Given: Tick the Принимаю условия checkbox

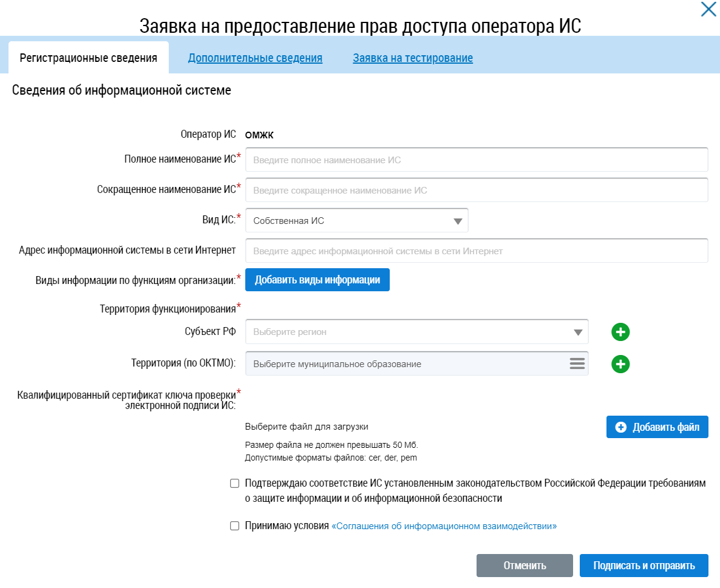Looking at the screenshot, I should click(x=234, y=526).
